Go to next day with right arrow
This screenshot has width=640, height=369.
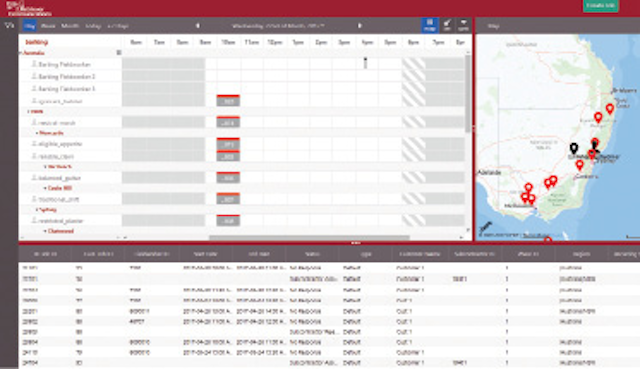point(360,26)
